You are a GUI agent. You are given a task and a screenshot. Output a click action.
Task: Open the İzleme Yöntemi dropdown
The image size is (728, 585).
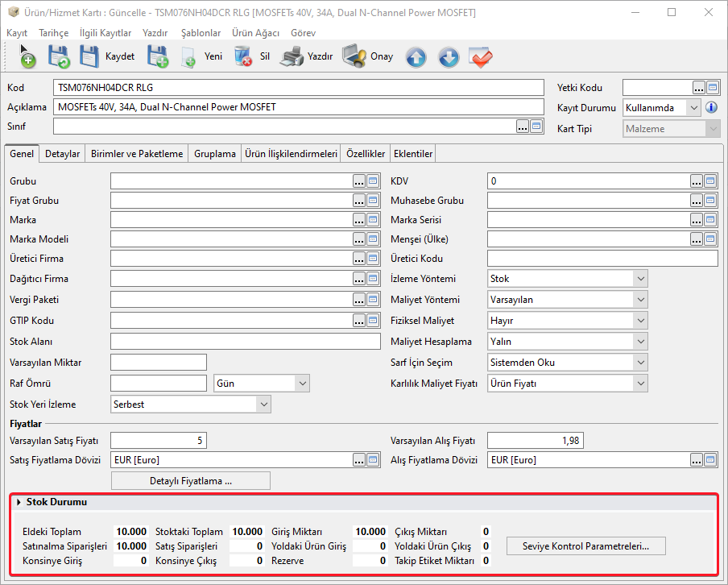pyautogui.click(x=640, y=279)
